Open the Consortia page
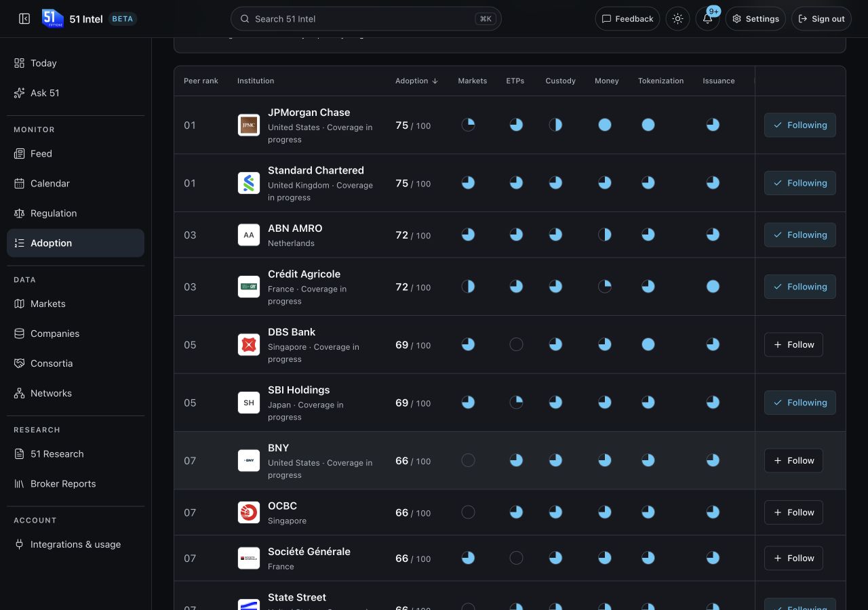 tap(75, 363)
